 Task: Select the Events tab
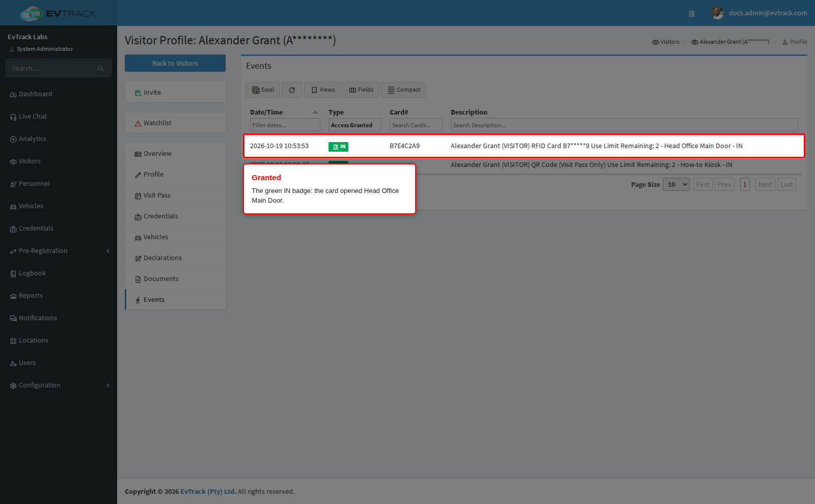point(175,300)
